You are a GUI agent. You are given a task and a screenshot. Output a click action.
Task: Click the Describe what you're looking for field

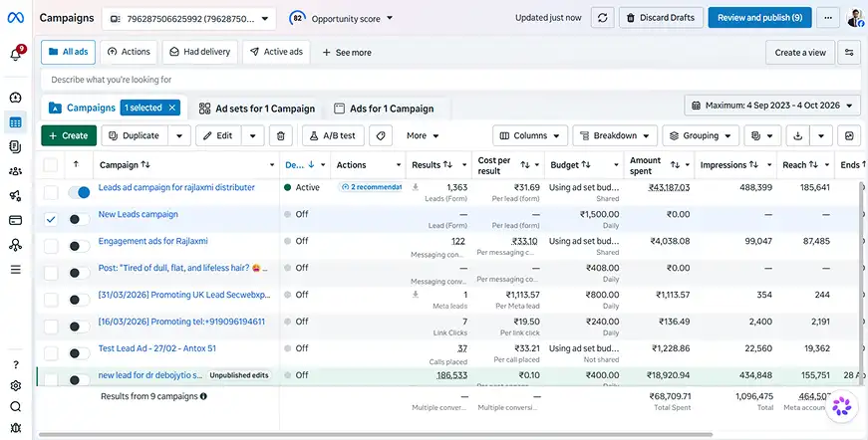click(x=450, y=80)
